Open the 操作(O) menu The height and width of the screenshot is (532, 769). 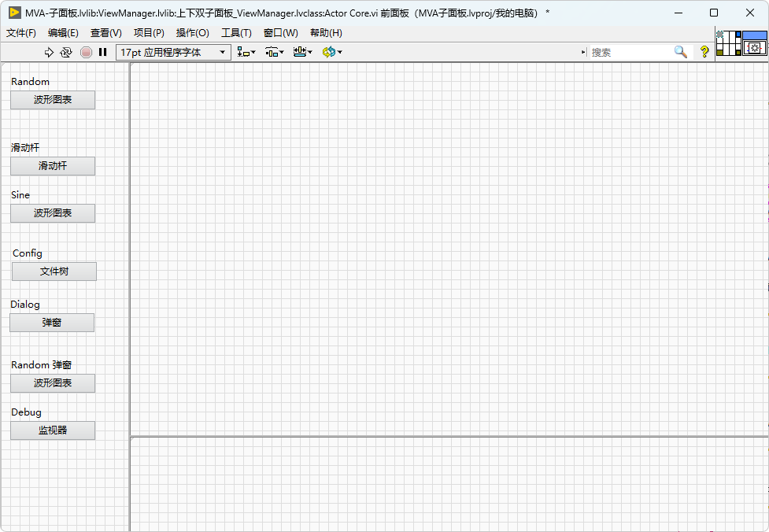[192, 33]
